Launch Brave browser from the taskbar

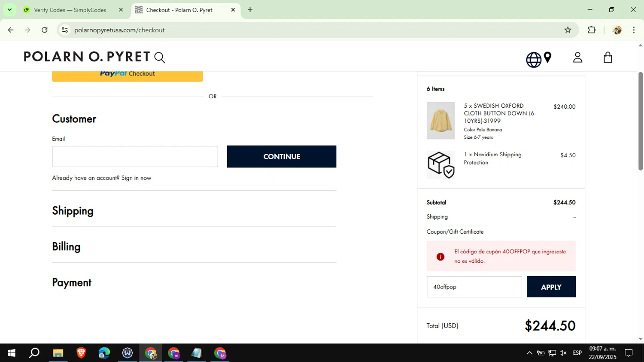[81, 353]
